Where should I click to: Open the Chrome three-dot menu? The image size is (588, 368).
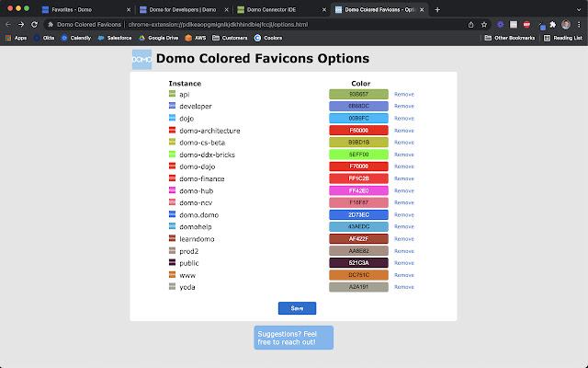[x=579, y=25]
